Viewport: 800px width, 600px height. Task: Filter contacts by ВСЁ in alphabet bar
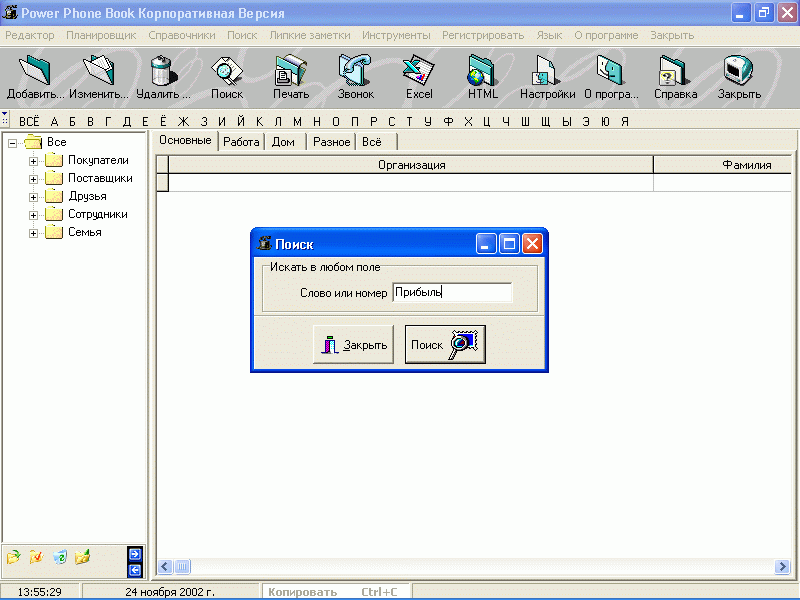29,121
